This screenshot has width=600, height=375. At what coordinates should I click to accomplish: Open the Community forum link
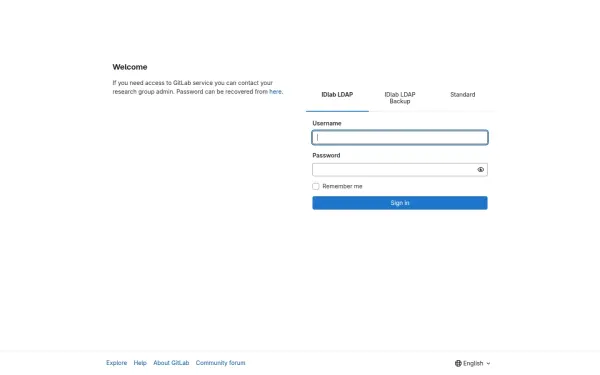tap(220, 363)
